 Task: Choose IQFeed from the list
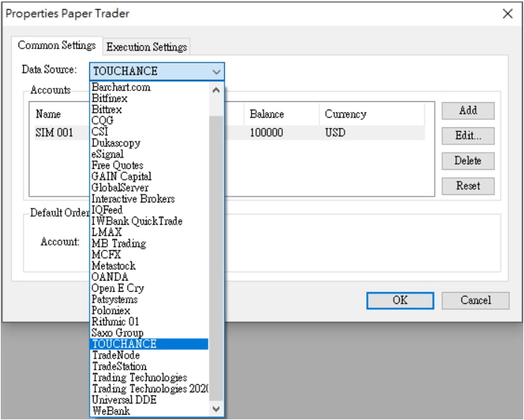pos(150,210)
